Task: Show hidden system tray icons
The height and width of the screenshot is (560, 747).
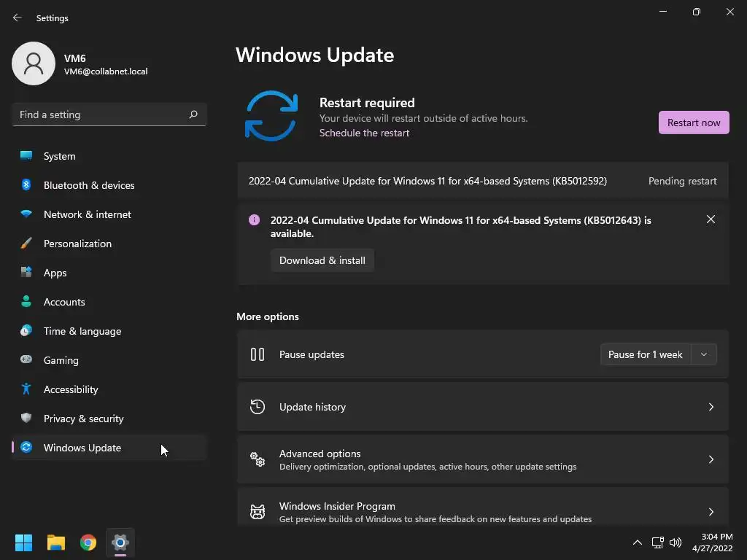Action: point(637,542)
